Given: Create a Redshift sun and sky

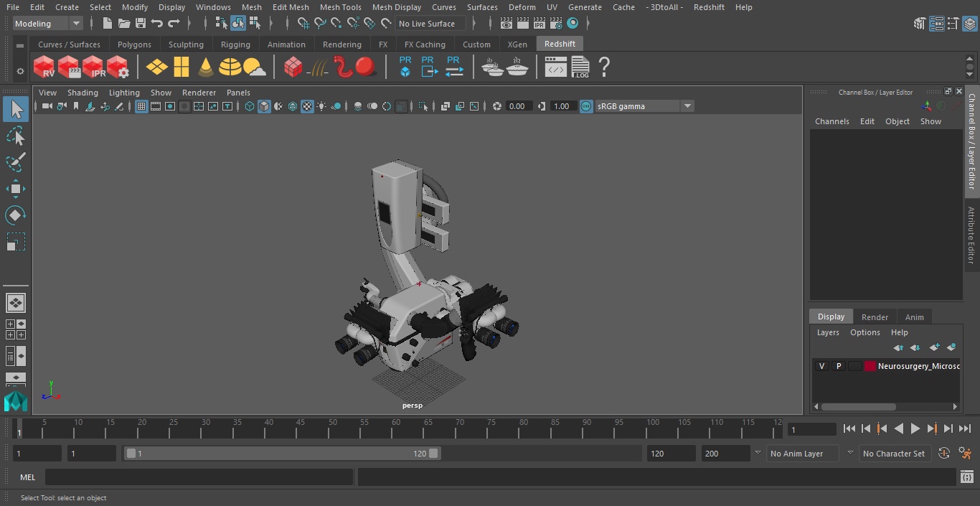Looking at the screenshot, I should (254, 67).
